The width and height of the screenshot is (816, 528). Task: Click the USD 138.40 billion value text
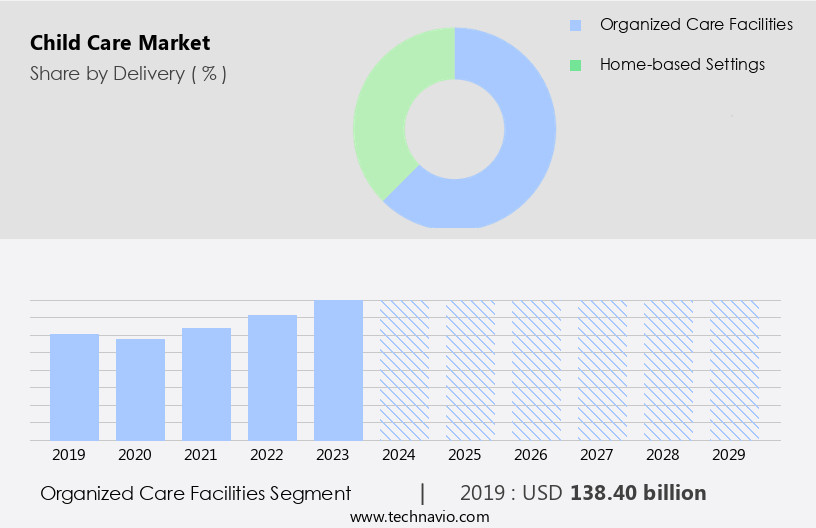[638, 493]
